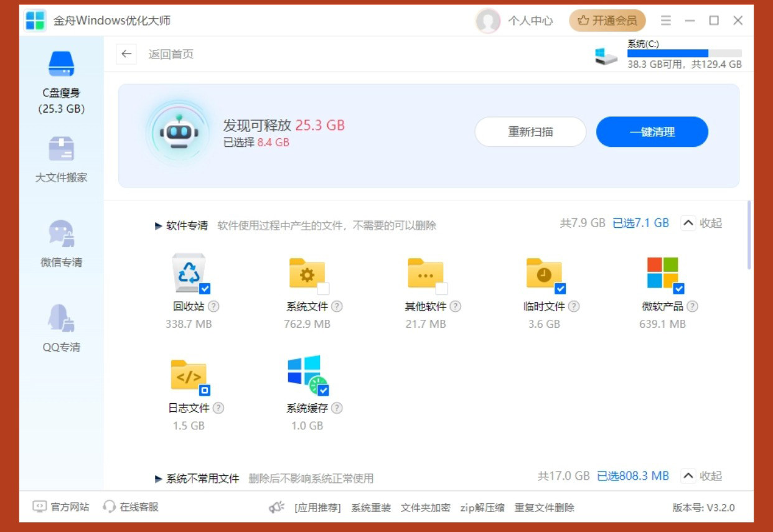Click the help icon next to 系统缓存

337,408
